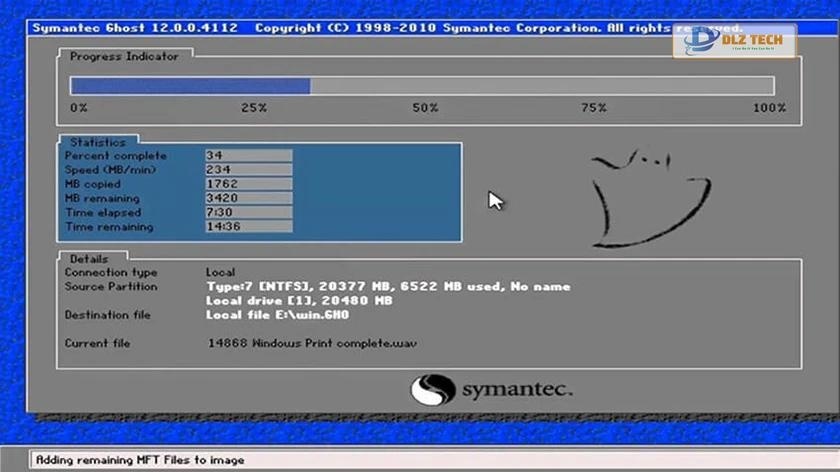Select the MB copied value field
The width and height of the screenshot is (840, 472).
coord(247,184)
